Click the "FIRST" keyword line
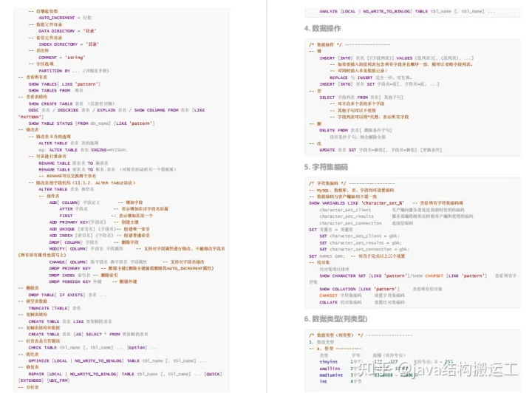The width and height of the screenshot is (532, 393). [x=106, y=216]
